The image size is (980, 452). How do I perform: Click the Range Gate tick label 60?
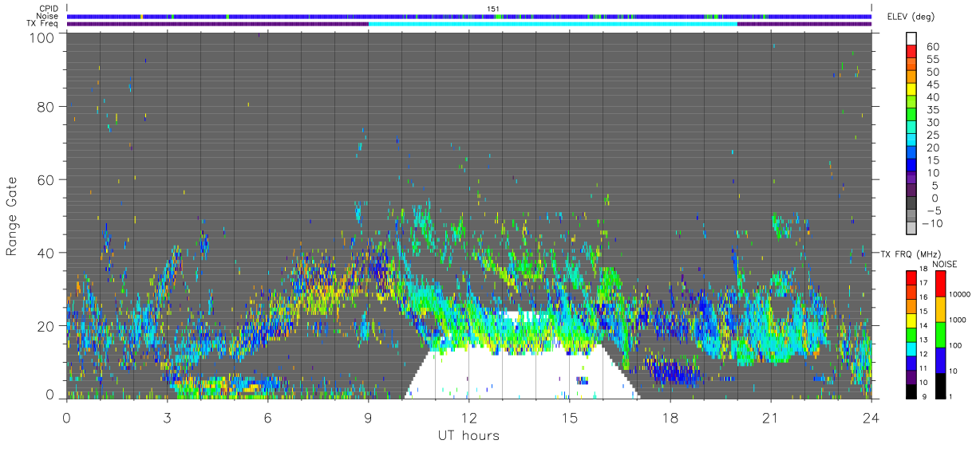(46, 180)
